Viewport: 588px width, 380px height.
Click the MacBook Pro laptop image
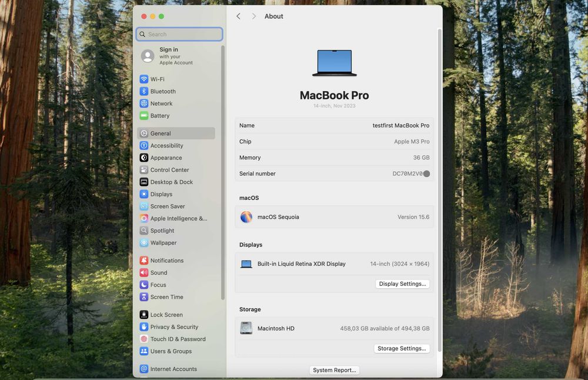[335, 63]
